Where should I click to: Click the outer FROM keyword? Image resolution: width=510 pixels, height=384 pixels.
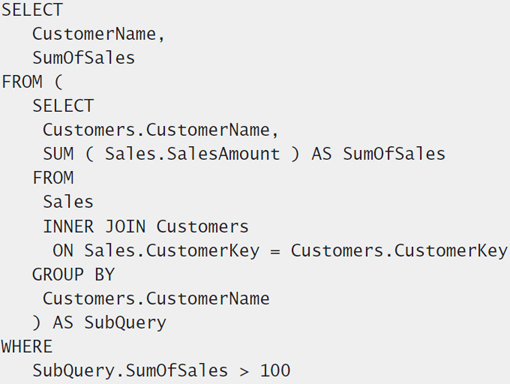tap(22, 82)
